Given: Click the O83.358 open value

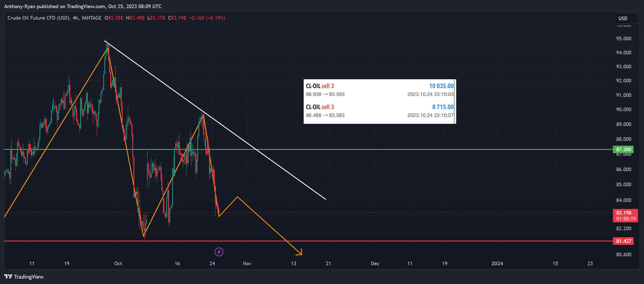Looking at the screenshot, I should click(114, 18).
